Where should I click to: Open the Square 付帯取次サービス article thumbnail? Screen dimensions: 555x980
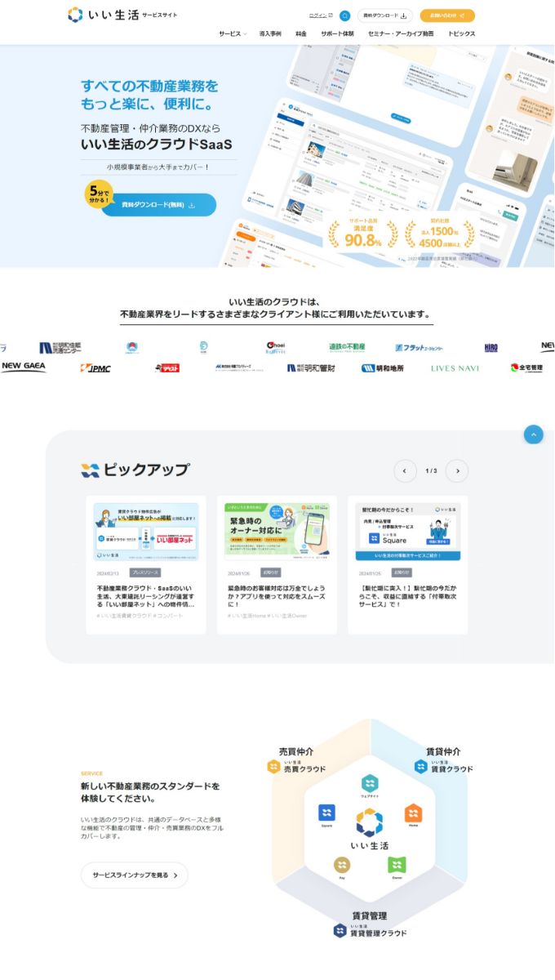(407, 532)
